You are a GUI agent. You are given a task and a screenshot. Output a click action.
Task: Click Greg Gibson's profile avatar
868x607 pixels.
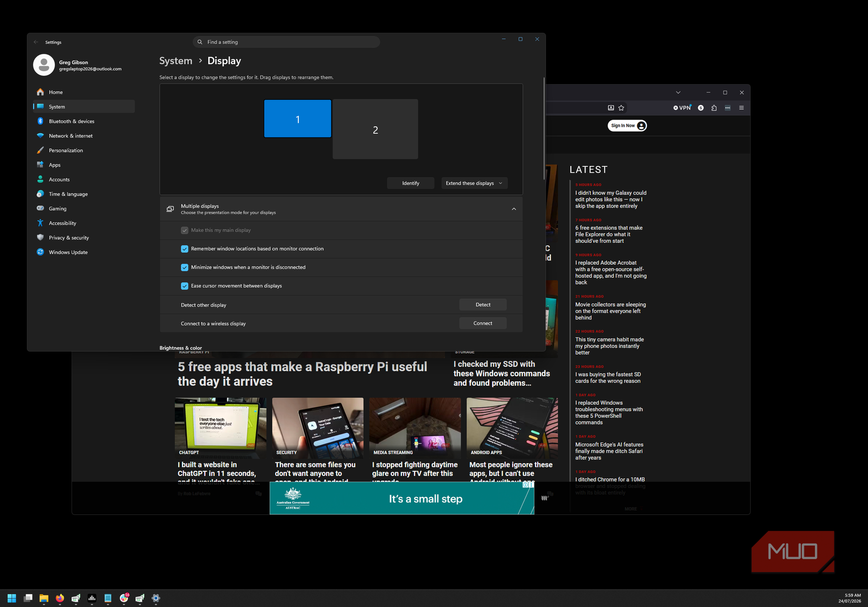(x=44, y=65)
